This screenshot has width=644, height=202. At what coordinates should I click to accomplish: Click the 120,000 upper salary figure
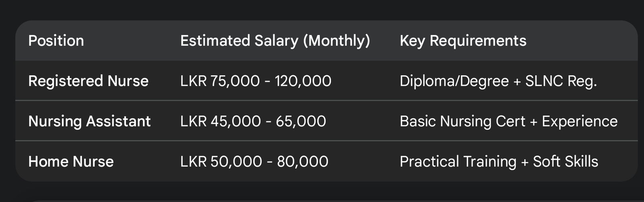point(303,81)
